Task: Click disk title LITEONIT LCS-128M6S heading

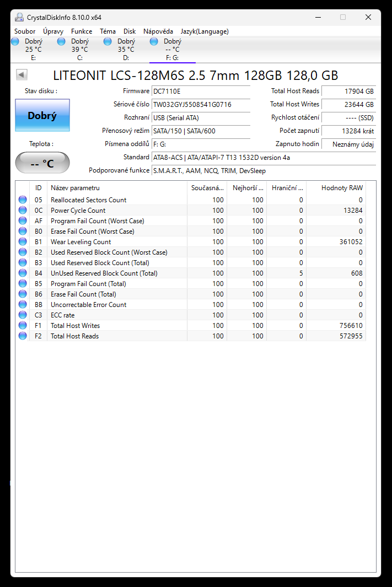Action: [195, 76]
